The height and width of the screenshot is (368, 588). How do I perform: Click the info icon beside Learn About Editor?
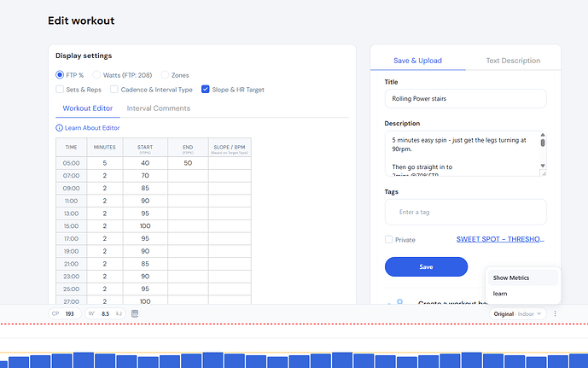60,128
